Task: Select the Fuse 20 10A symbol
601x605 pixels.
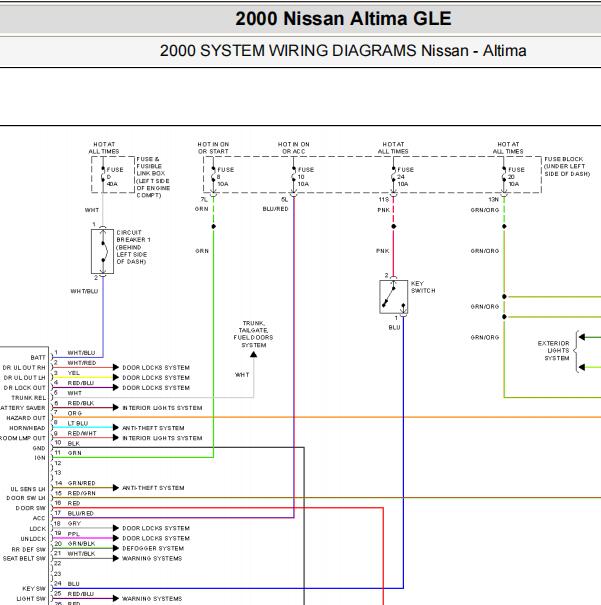Action: [x=504, y=176]
